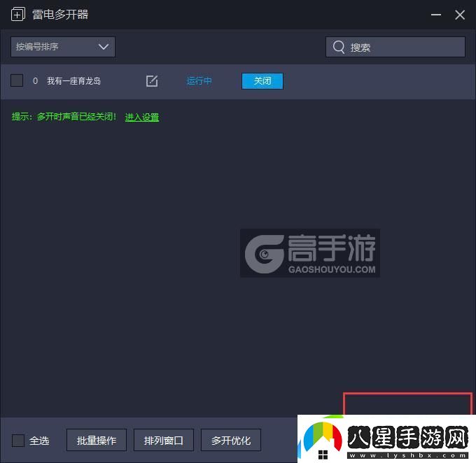The width and height of the screenshot is (476, 463).
Task: Click the edit icon for 我有一座育龙岛
Action: coord(152,81)
